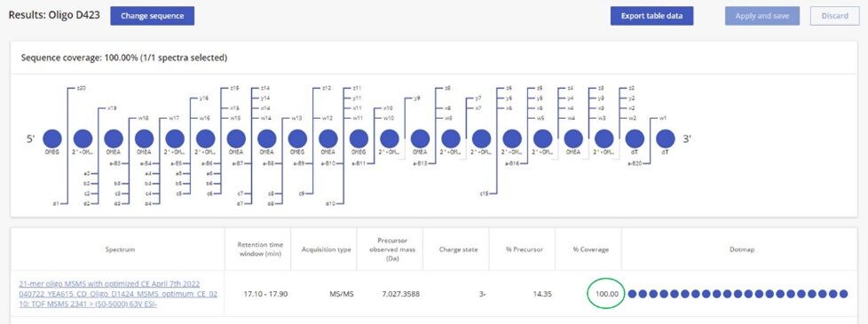Click the % Precursor column header
Image resolution: width=868 pixels, height=324 pixels.
525,249
